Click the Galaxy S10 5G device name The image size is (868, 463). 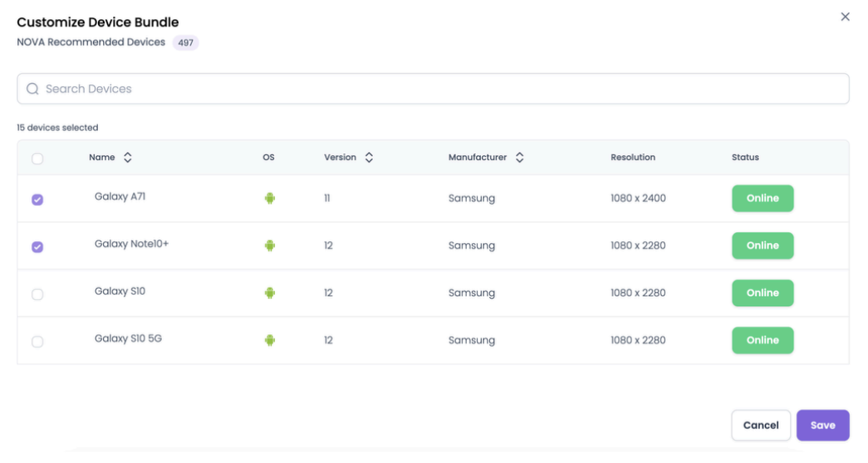[x=129, y=339]
